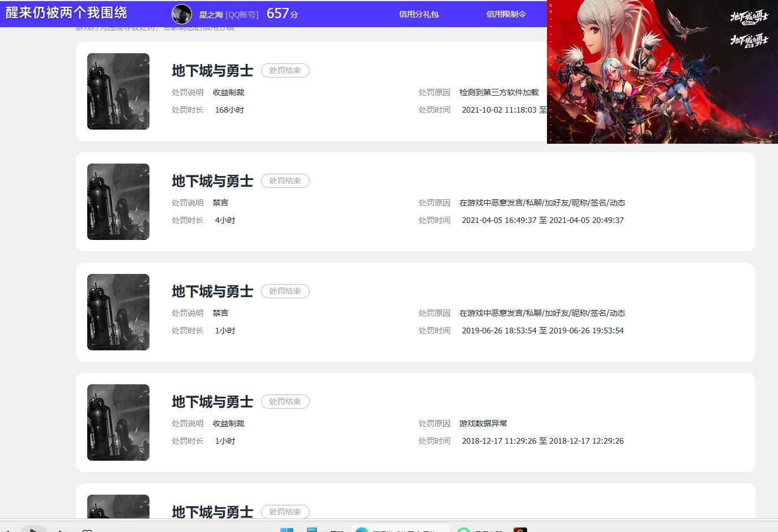Click the 657分 credit score
This screenshot has width=778, height=532.
pyautogui.click(x=282, y=14)
